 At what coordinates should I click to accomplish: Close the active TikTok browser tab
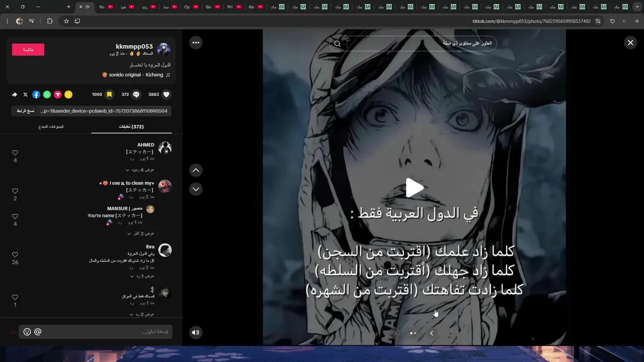(80, 7)
